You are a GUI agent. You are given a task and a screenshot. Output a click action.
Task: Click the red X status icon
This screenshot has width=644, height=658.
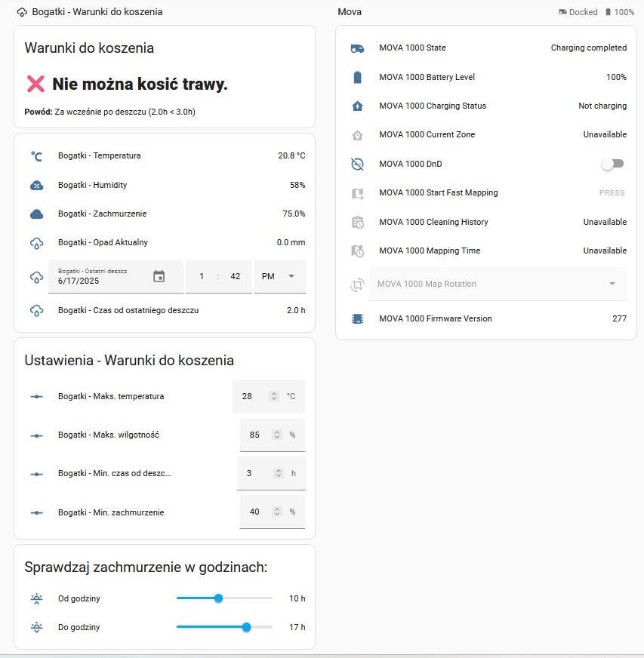[x=35, y=84]
